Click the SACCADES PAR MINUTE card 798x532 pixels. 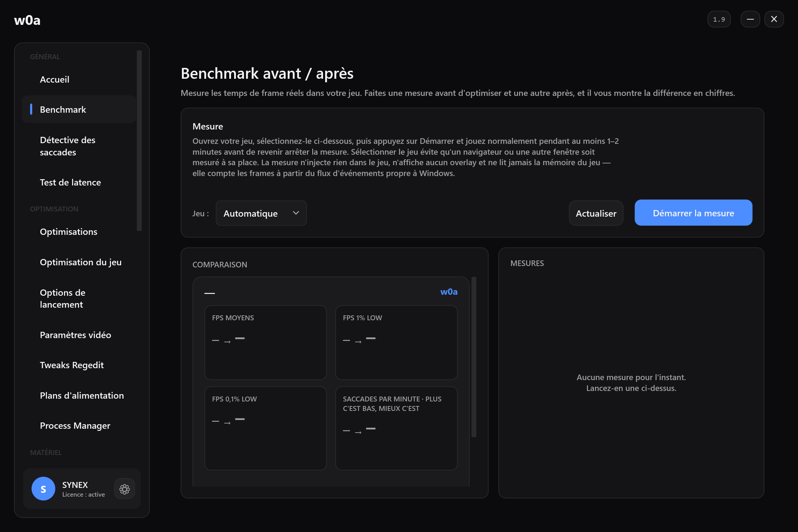397,428
